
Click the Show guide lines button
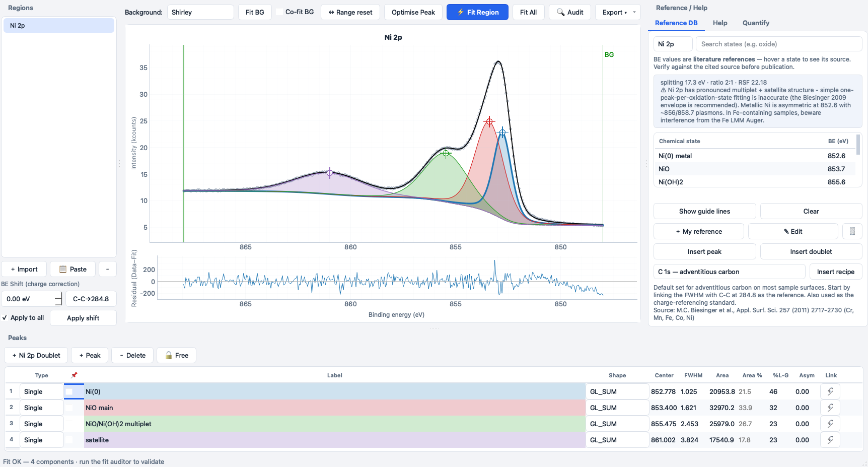[x=704, y=211]
